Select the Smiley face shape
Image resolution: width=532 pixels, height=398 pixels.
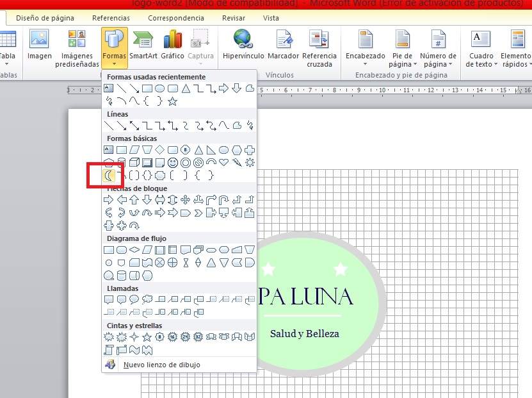click(x=173, y=162)
